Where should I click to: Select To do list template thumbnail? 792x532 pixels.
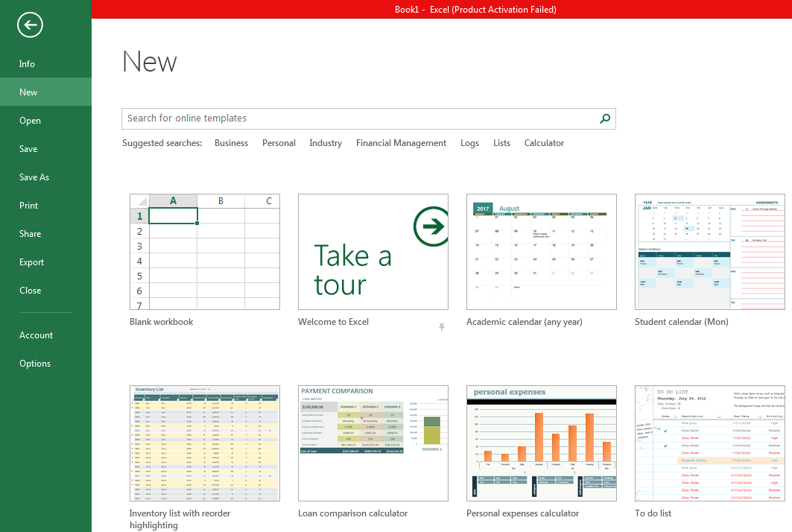[709, 443]
